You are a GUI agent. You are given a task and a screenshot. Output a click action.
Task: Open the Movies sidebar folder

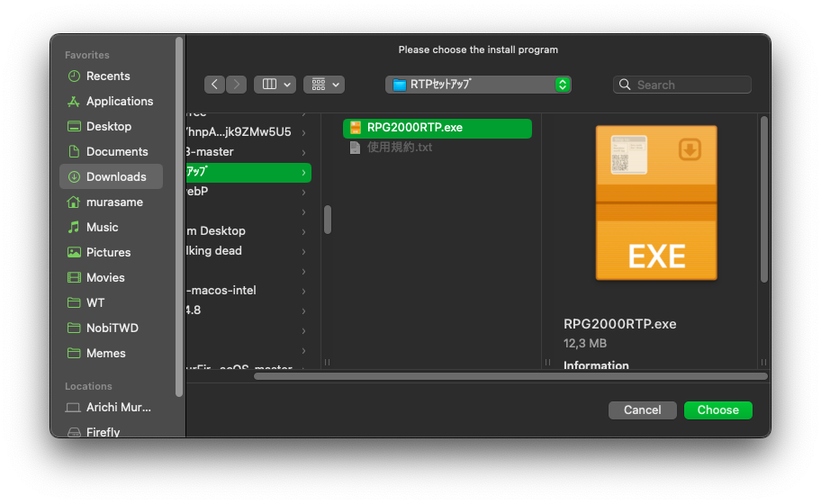(105, 278)
